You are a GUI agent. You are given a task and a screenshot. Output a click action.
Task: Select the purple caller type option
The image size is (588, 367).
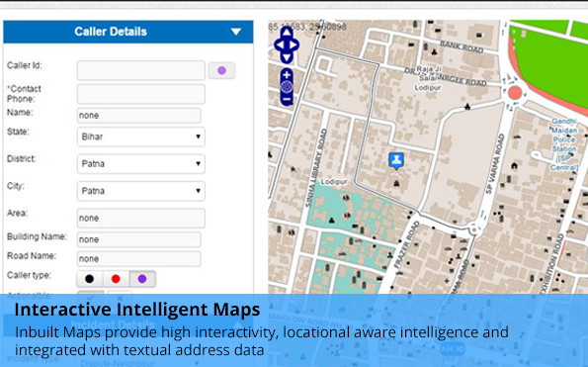tap(142, 279)
